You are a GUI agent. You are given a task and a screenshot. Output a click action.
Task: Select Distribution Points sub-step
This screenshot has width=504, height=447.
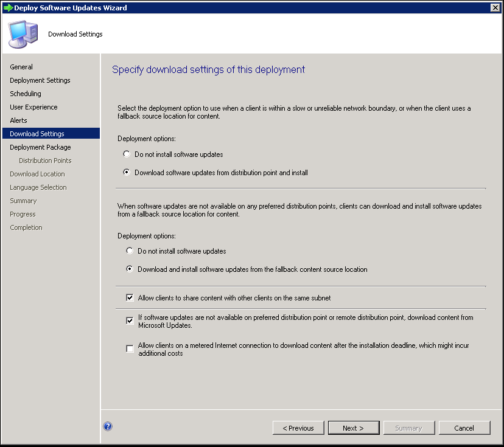click(45, 161)
